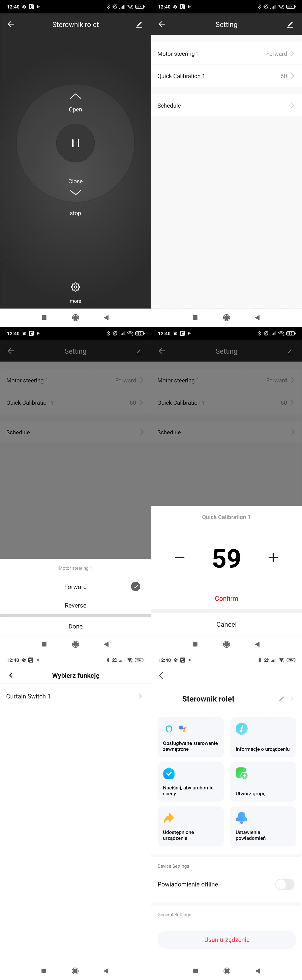302x980 pixels.
Task: Open the more settings gear icon
Action: coord(75,287)
